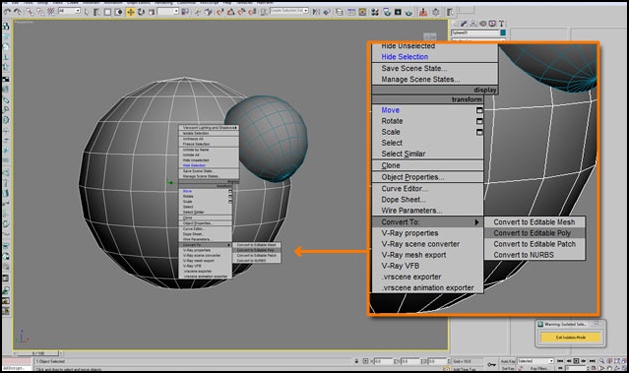Viewport: 629px width, 373px height.
Task: Click Go to End playback button
Action: tap(592, 361)
